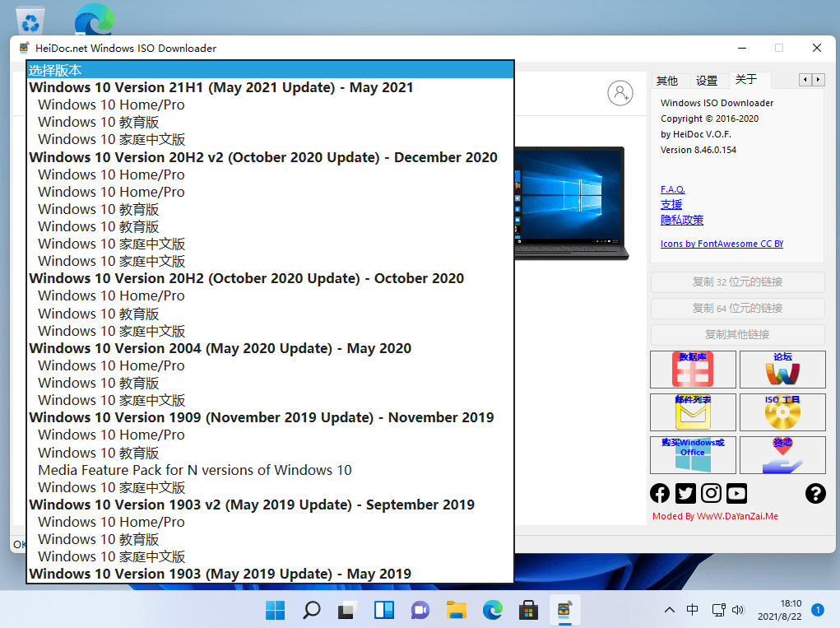This screenshot has width=840, height=628.
Task: Open the Windows Start button on taskbar
Action: [x=276, y=610]
